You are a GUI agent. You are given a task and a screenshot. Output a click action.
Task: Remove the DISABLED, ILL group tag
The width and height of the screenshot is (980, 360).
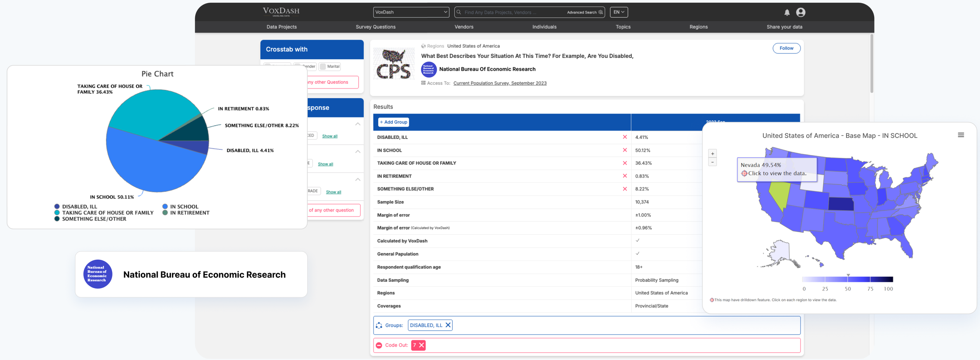448,325
